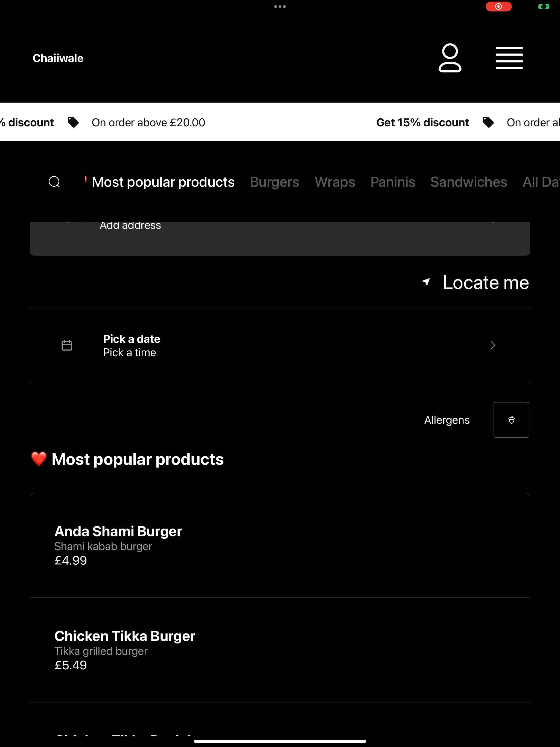Image resolution: width=560 pixels, height=747 pixels.
Task: Click the discount tag icon after Get 15% discount
Action: click(488, 122)
